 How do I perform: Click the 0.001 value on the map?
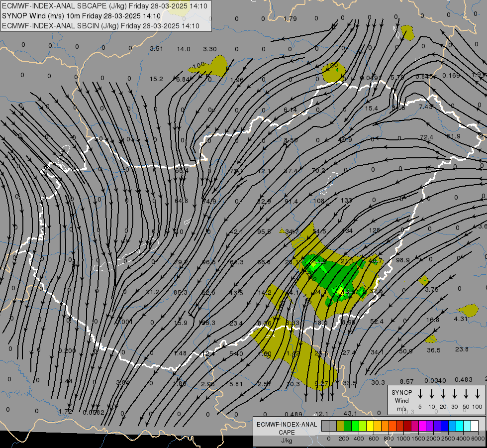pyautogui.click(x=124, y=322)
